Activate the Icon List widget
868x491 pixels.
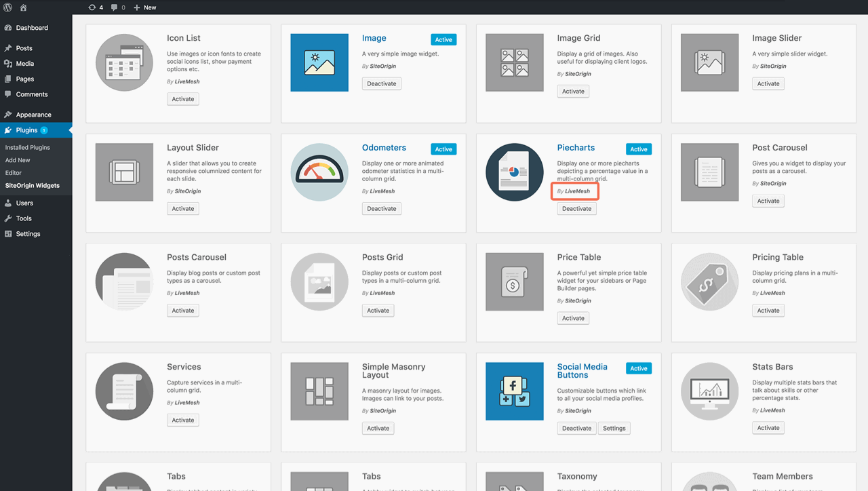pyautogui.click(x=182, y=98)
